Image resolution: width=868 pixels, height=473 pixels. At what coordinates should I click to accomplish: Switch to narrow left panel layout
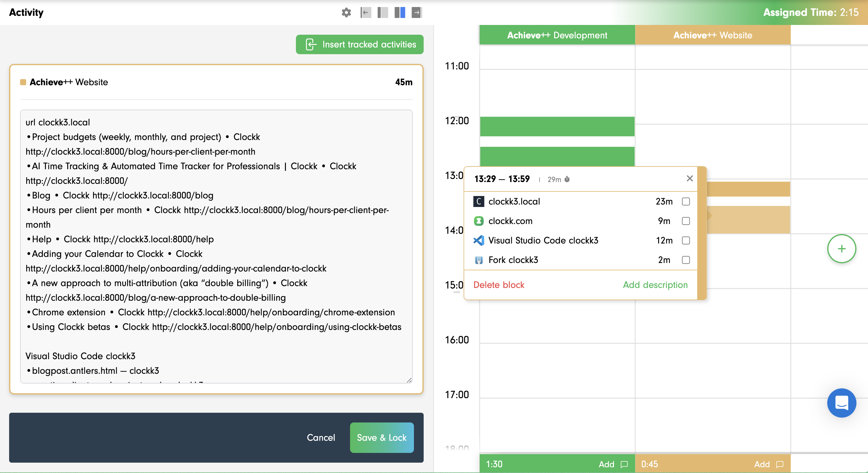(382, 12)
